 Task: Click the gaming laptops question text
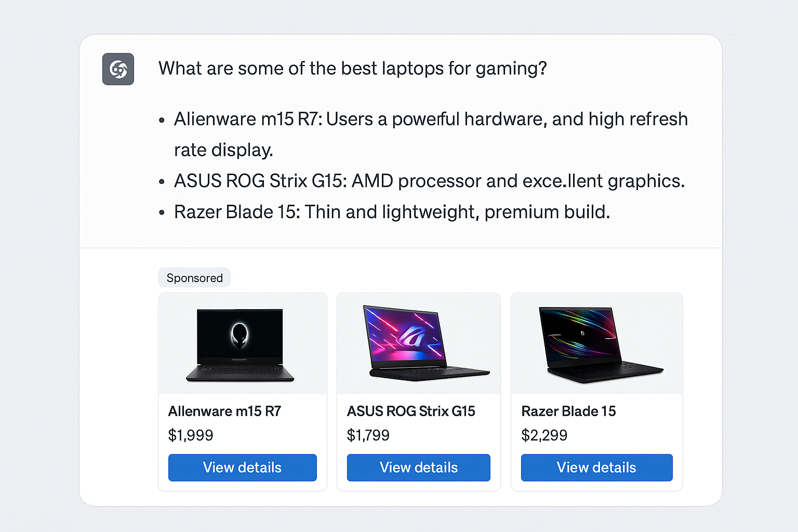pos(352,69)
